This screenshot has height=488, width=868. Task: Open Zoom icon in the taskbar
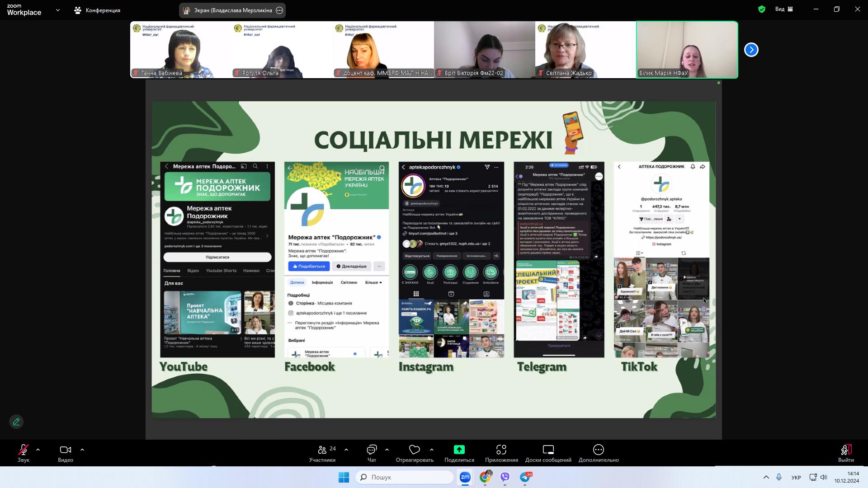[465, 477]
